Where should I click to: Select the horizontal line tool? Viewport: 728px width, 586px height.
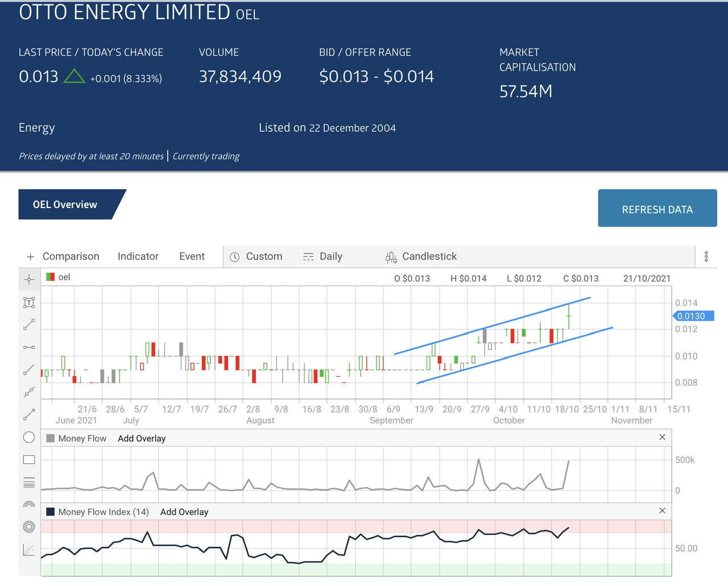[29, 347]
